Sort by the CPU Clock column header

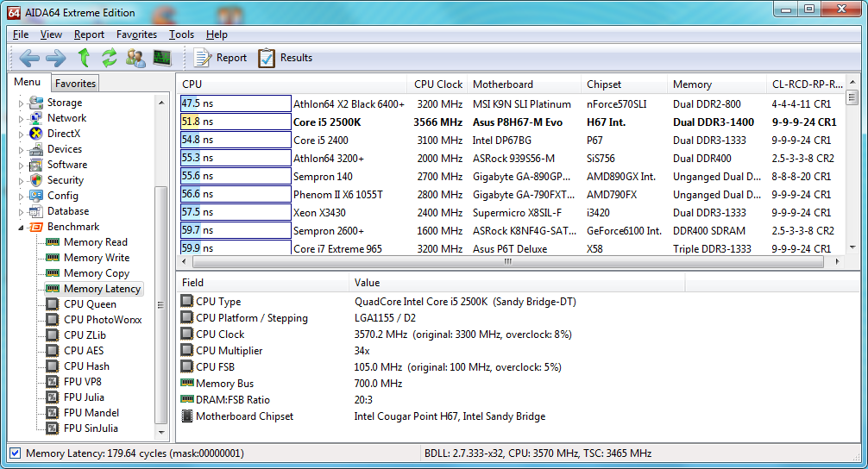(437, 84)
